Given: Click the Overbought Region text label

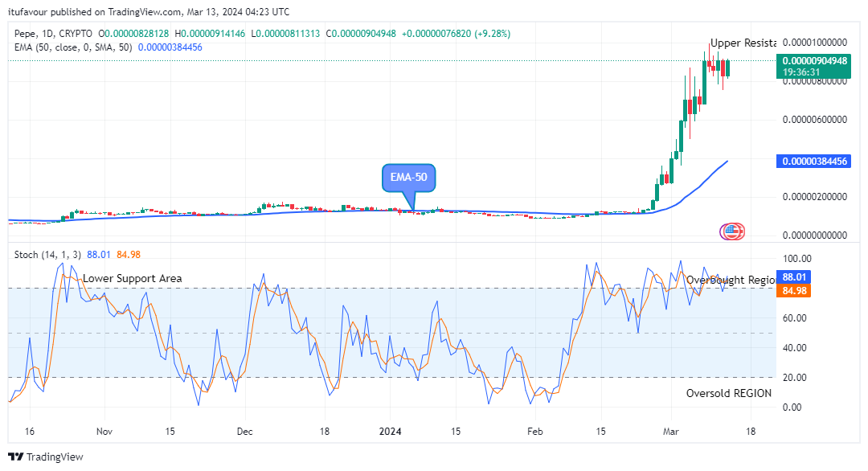Looking at the screenshot, I should (x=731, y=280).
